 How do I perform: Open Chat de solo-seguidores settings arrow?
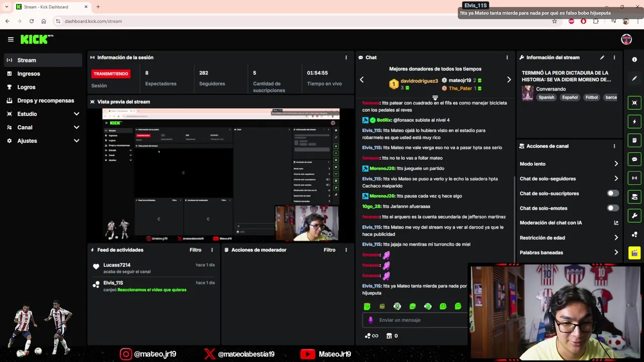[616, 178]
